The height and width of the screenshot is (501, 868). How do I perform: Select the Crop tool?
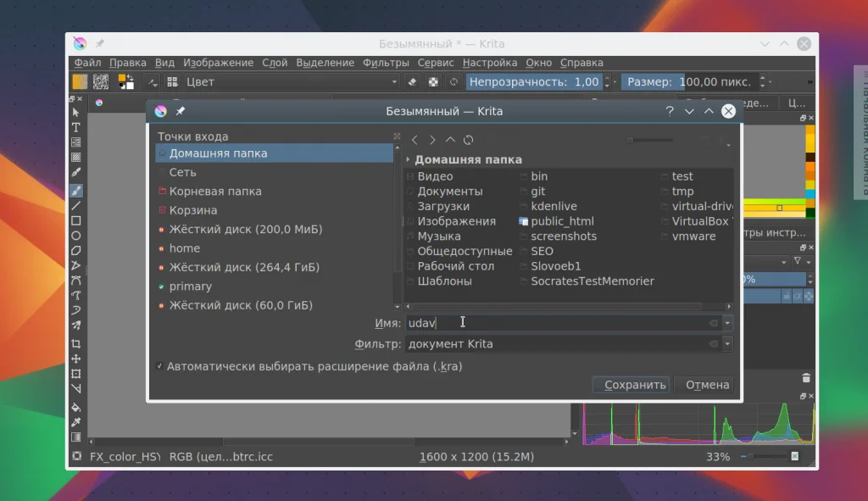[76, 343]
